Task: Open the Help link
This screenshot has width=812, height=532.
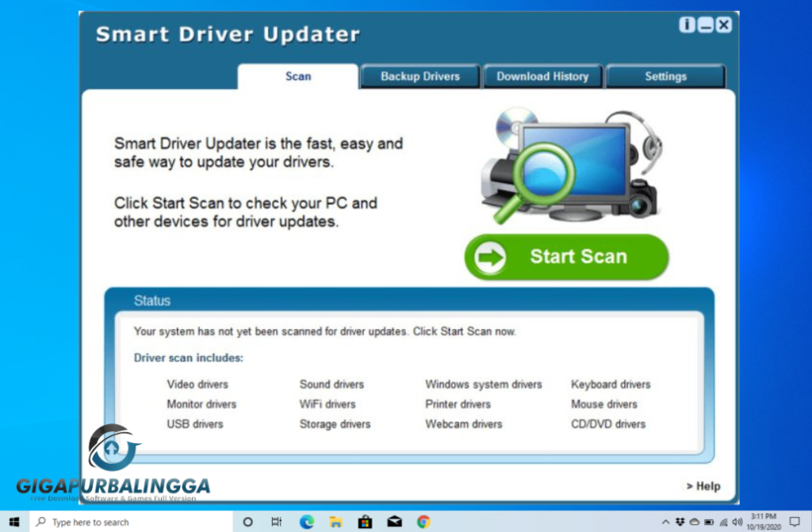Action: tap(703, 486)
